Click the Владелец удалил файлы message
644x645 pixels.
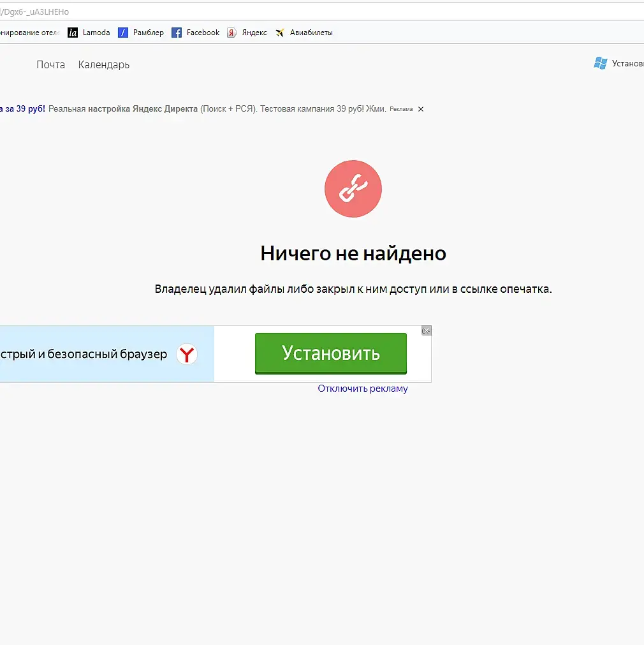pyautogui.click(x=353, y=289)
